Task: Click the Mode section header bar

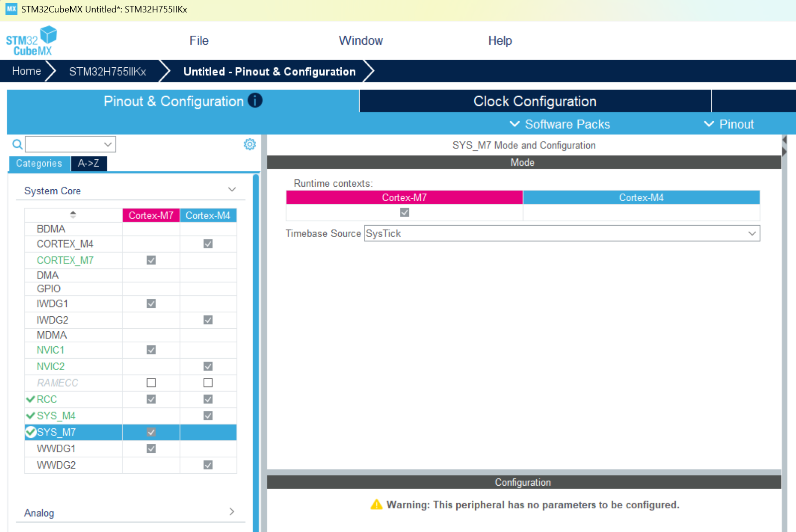Action: (x=524, y=162)
